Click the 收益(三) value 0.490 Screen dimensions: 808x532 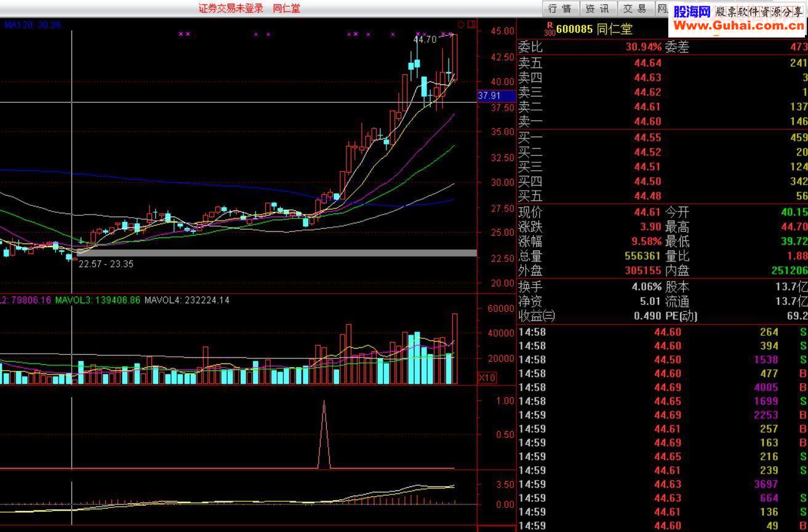pyautogui.click(x=647, y=316)
